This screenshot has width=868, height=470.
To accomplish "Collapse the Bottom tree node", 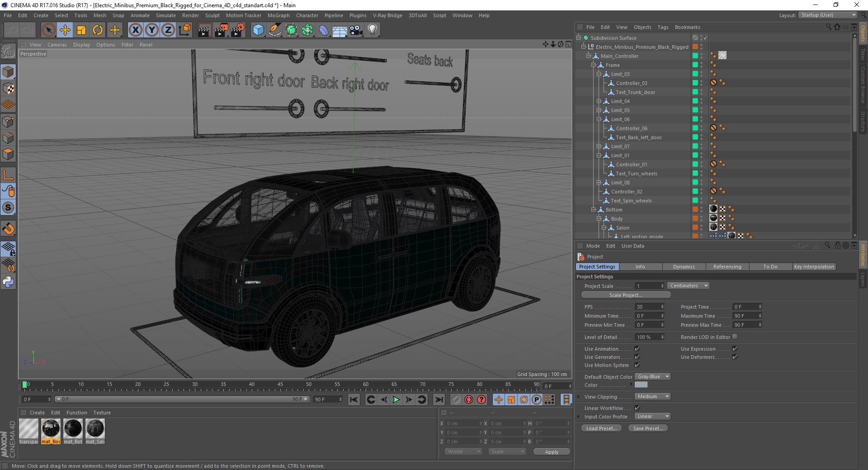I will 594,210.
